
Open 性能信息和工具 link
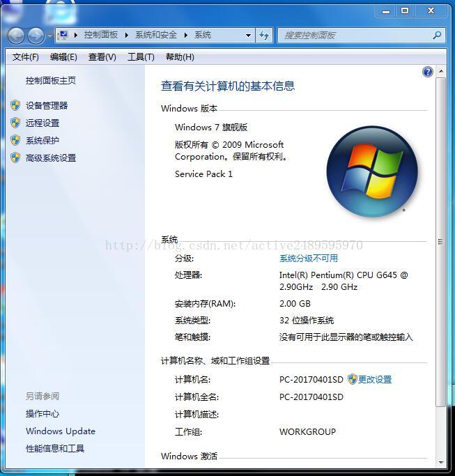55,449
